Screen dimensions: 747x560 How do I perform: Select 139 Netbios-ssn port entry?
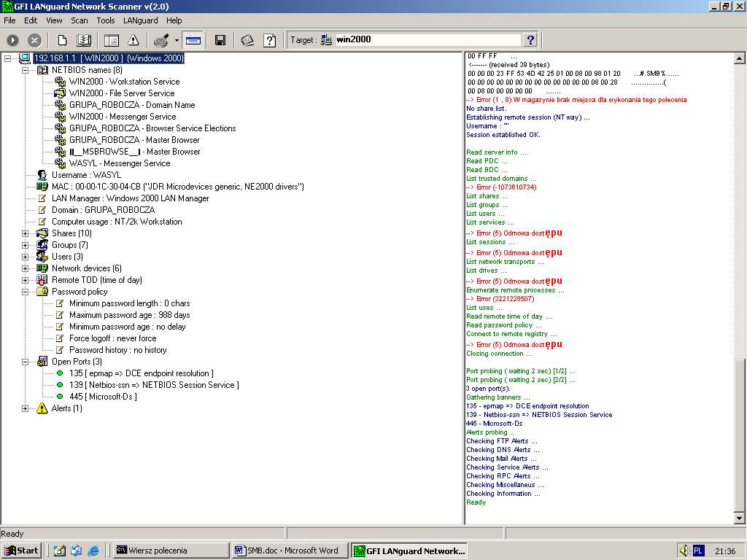pyautogui.click(x=154, y=385)
